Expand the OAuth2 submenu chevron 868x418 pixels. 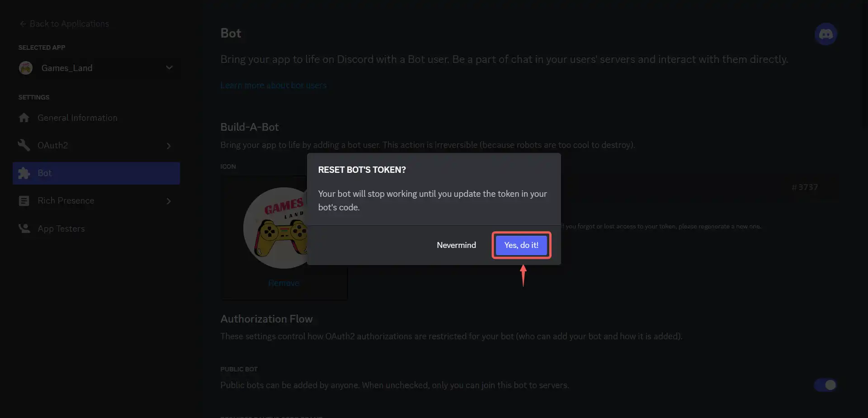click(x=169, y=146)
